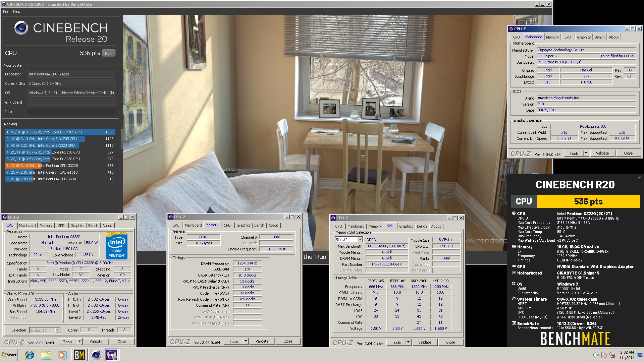Click title bar icon of Memory CPU-Z window
This screenshot has height=362, width=644.
pos(171,217)
